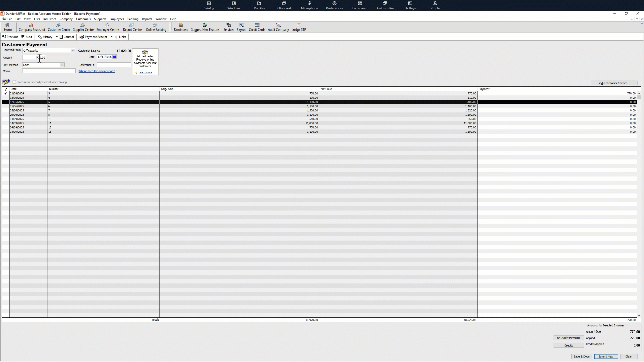Open the Customers menu
Image resolution: width=644 pixels, height=362 pixels.
click(x=83, y=19)
